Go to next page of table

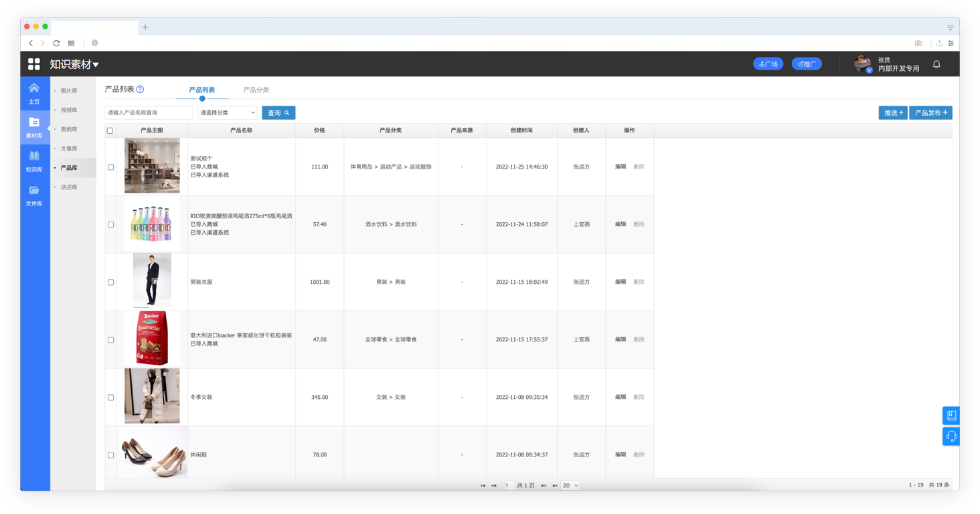(544, 486)
